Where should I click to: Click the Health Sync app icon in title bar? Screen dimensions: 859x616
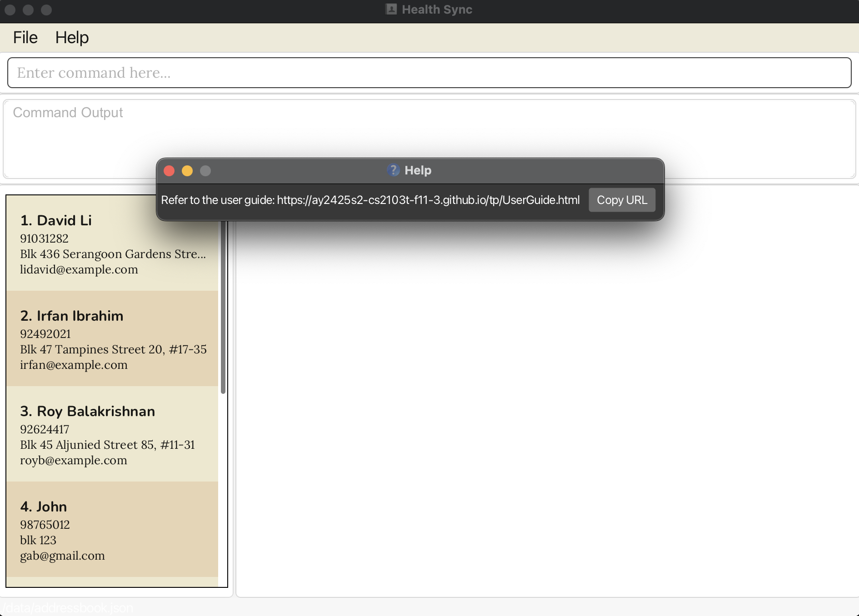pos(391,10)
